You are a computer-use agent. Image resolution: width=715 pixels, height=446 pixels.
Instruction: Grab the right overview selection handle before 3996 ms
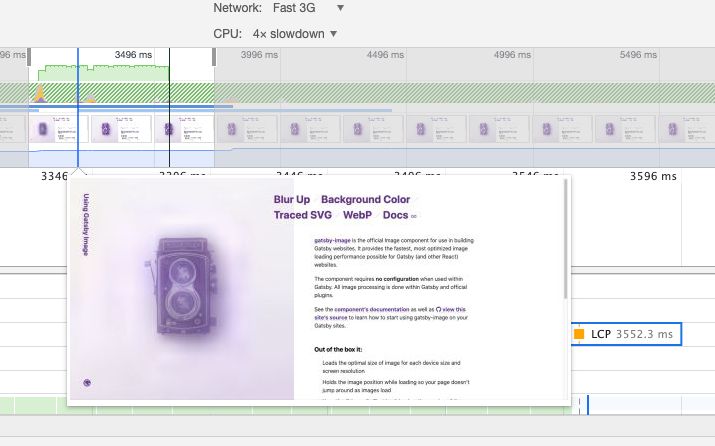pos(214,57)
